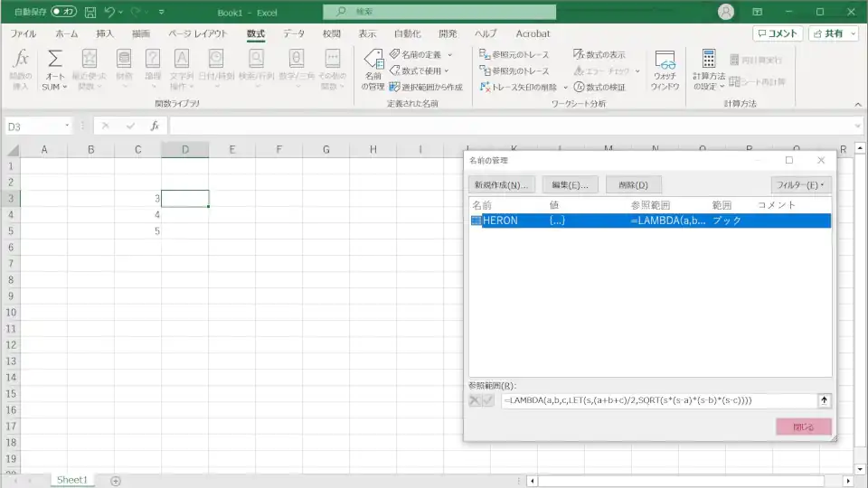Collapse the ribbon with the chevron

(x=858, y=104)
